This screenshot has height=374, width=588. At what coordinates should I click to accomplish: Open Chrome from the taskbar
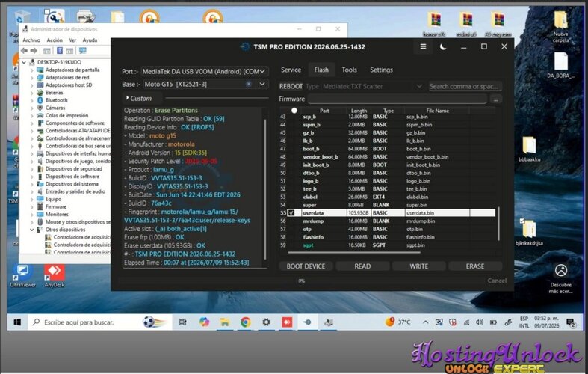click(x=246, y=322)
